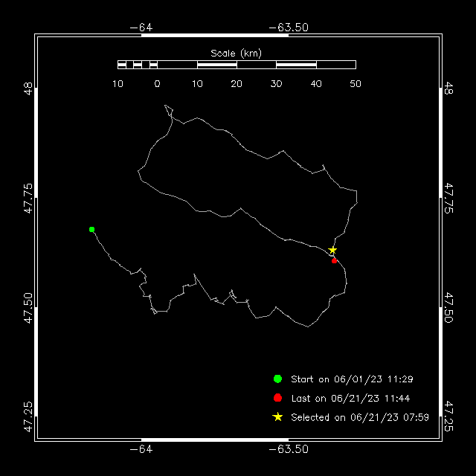
Task: Click 'Start on 06/01/23 11:29' legend text
Action: [352, 379]
